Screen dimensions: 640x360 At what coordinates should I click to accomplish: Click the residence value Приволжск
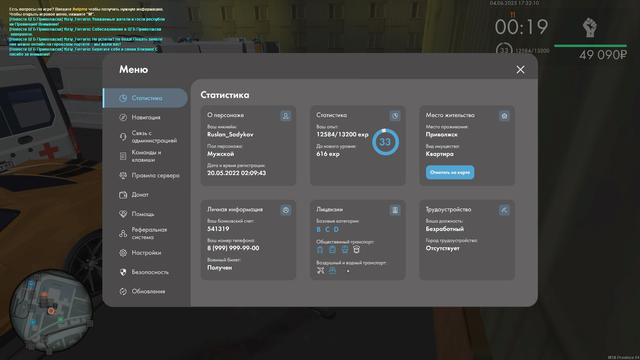tap(442, 135)
